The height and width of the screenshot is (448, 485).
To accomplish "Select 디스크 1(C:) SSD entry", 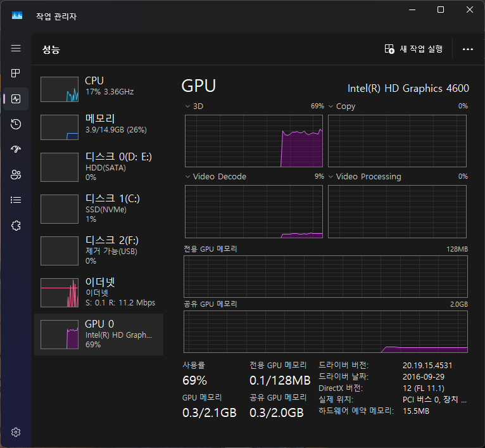I will click(x=99, y=208).
